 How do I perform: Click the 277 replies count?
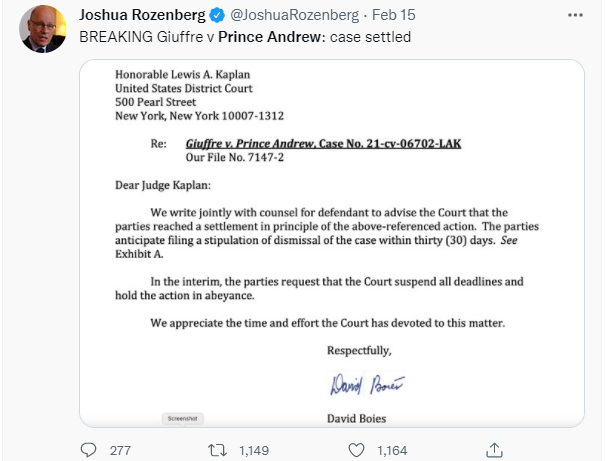pyautogui.click(x=120, y=451)
